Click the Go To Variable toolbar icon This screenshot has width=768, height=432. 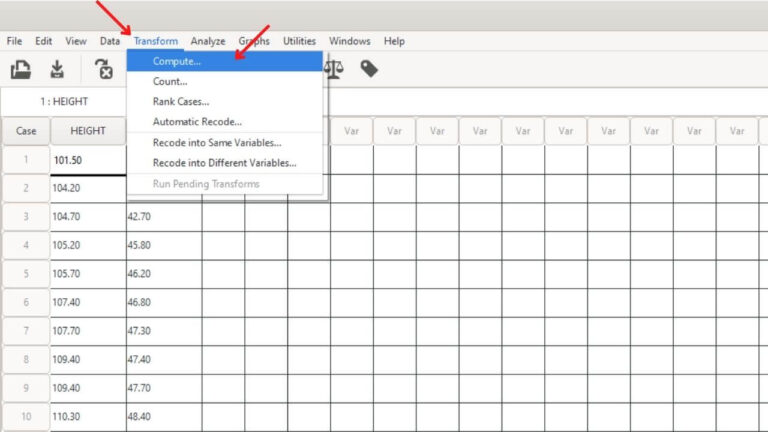(104, 69)
